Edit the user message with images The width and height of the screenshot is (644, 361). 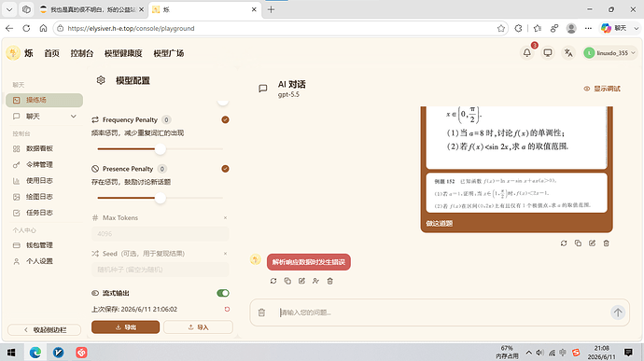(592, 243)
